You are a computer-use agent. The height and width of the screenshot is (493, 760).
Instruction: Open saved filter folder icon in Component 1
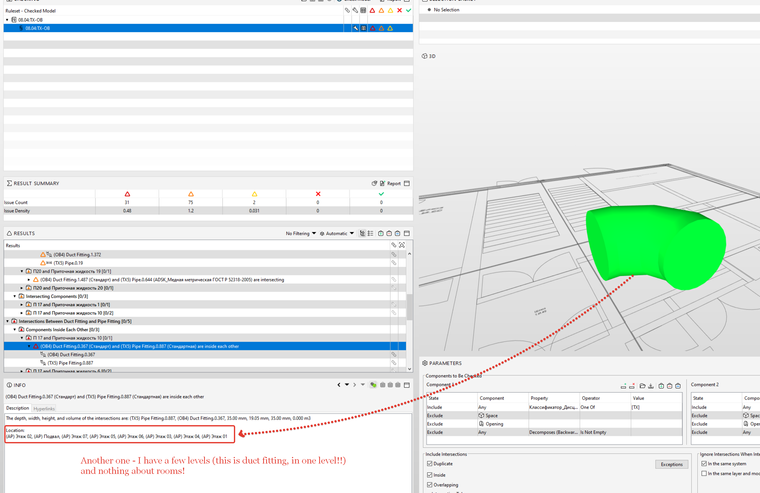click(643, 386)
